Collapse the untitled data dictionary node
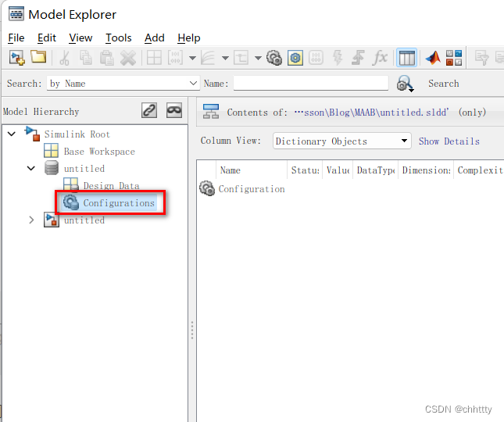Viewport: 504px width, 422px height. 30,168
